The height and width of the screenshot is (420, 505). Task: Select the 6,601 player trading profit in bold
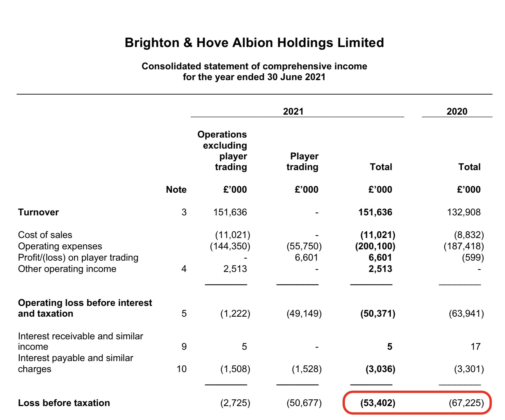[380, 257]
